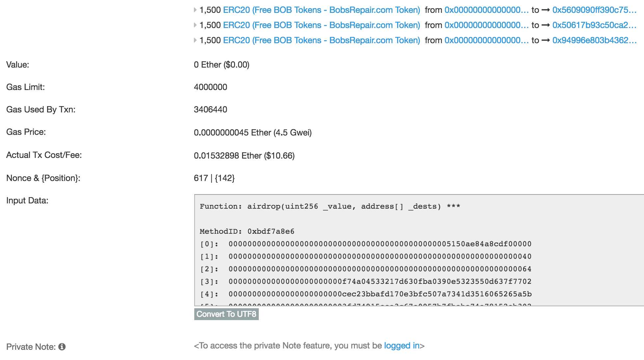
Task: Click the Private Note info icon
Action: tap(63, 347)
